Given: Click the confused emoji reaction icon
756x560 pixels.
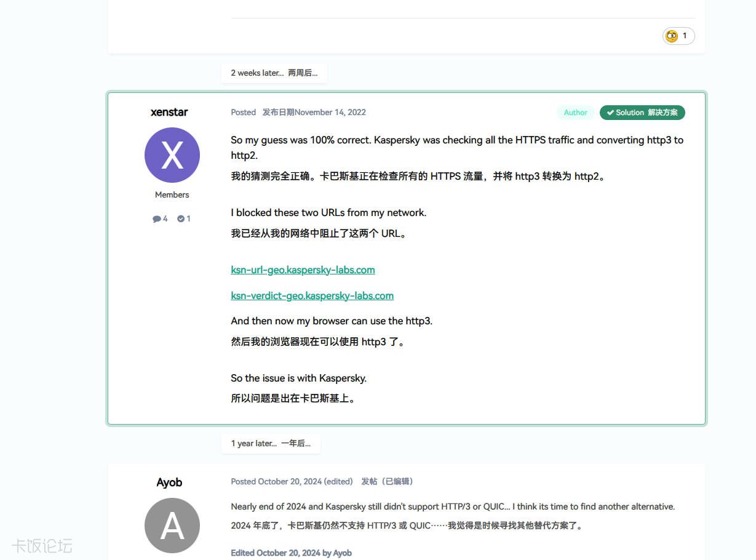Looking at the screenshot, I should click(672, 36).
